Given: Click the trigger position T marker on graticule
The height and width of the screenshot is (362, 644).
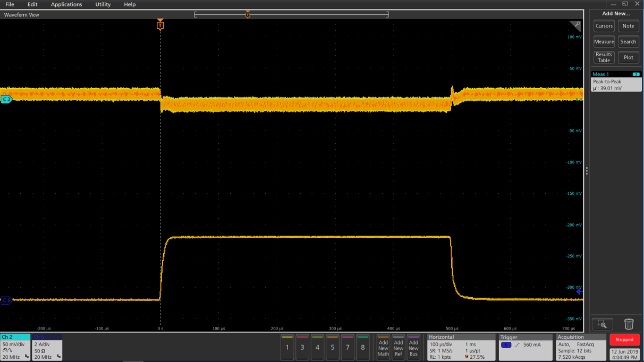Looking at the screenshot, I should 160,25.
